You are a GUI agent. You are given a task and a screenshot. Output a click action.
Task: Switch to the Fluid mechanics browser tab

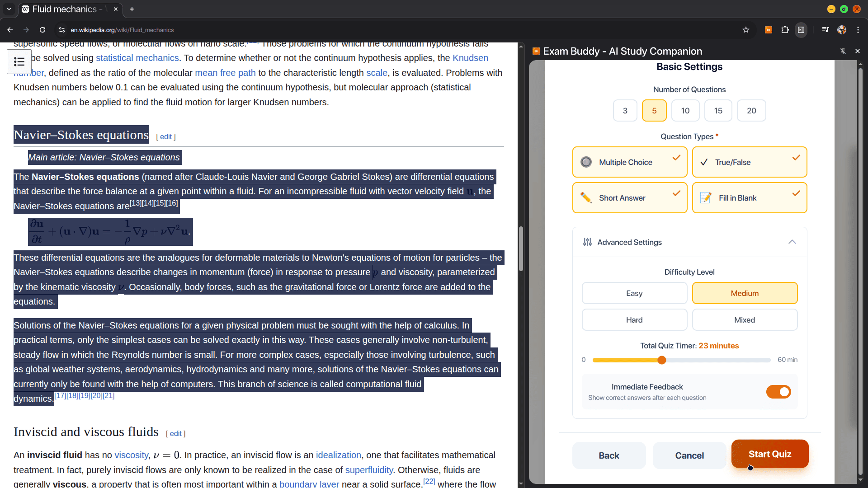coord(65,9)
